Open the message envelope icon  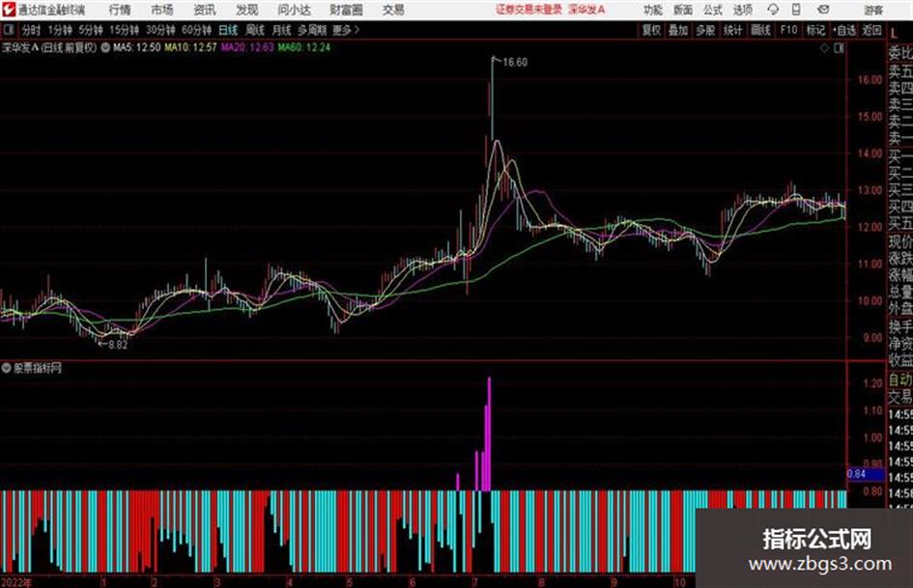(823, 10)
